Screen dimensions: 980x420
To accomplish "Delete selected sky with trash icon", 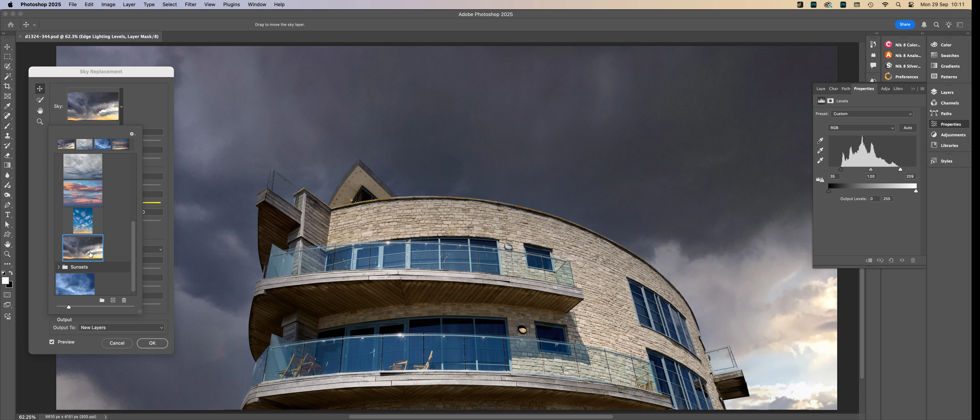I will click(124, 300).
